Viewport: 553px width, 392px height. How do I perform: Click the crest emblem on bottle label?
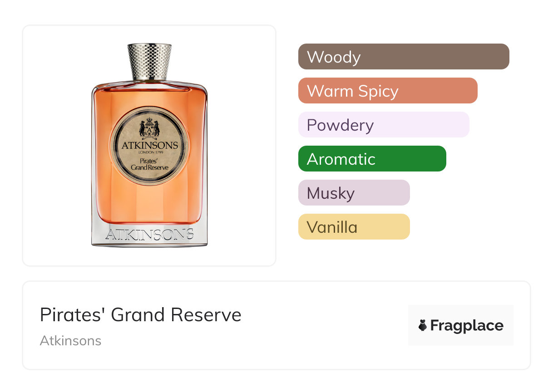(x=149, y=128)
